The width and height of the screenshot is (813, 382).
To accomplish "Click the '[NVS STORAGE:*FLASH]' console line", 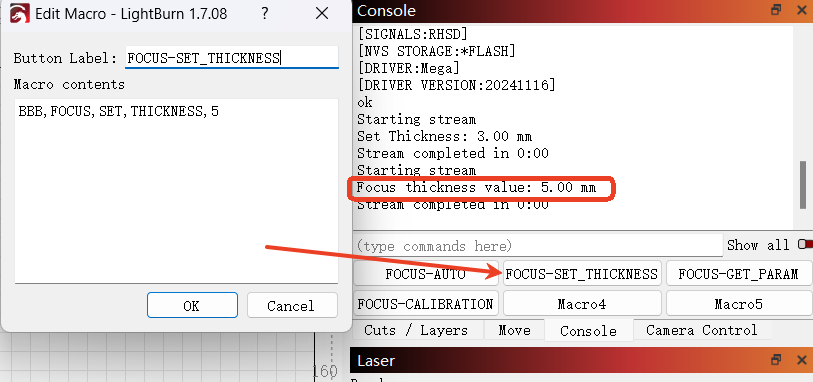I will 436,51.
